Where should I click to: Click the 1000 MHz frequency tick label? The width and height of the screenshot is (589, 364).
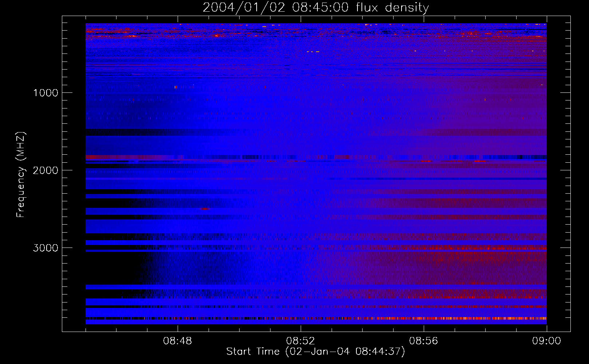46,93
